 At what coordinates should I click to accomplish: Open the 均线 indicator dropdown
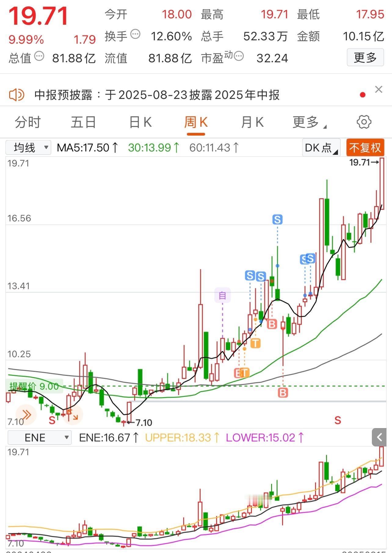click(x=28, y=148)
